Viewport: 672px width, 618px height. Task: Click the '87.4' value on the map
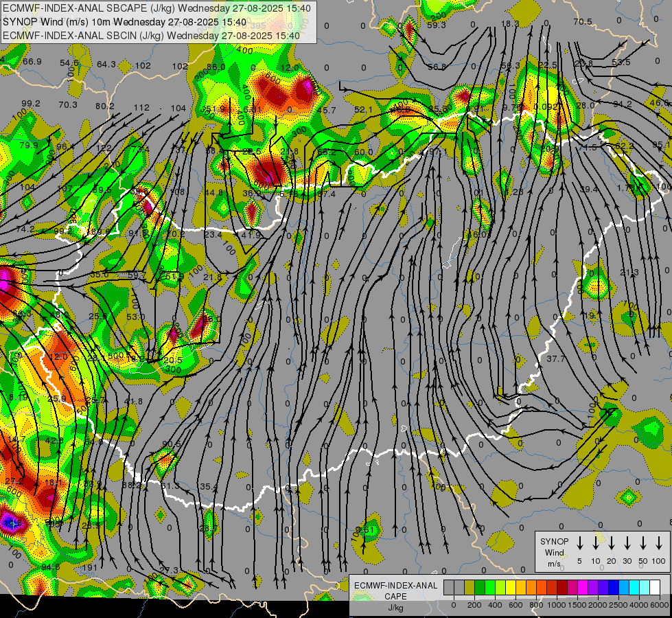(x=327, y=194)
